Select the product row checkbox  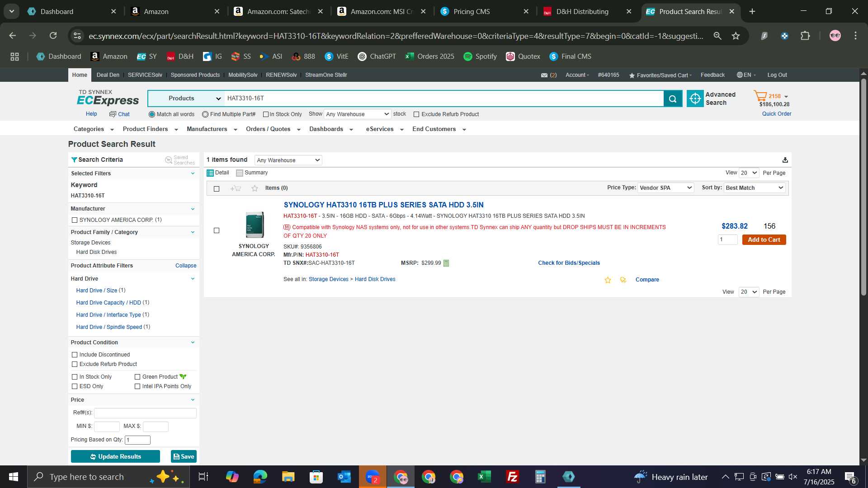click(217, 230)
